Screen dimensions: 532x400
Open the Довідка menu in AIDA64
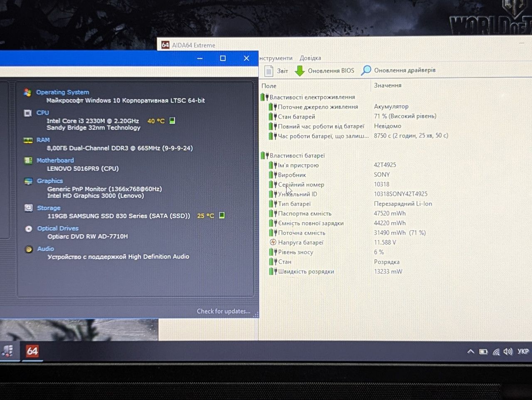(310, 58)
